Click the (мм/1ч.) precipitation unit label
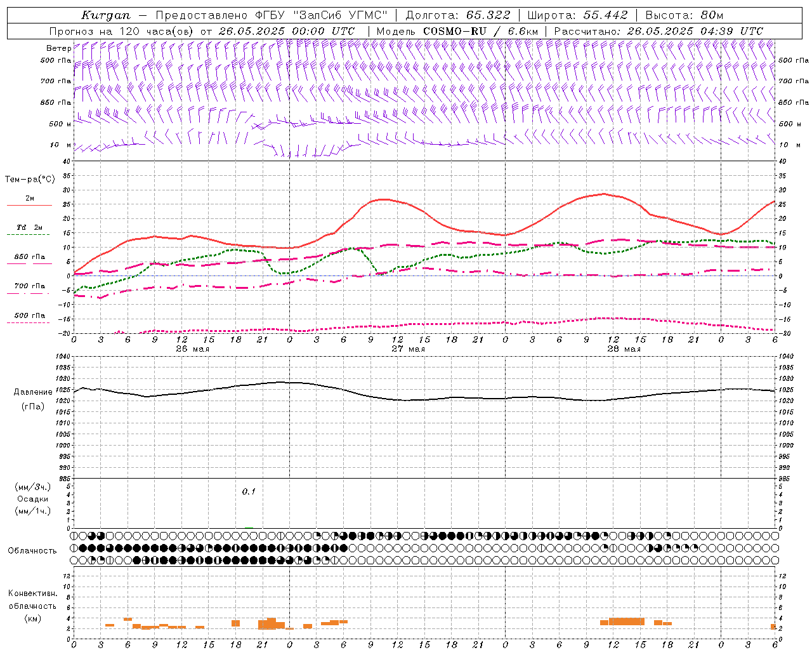 [x=32, y=511]
